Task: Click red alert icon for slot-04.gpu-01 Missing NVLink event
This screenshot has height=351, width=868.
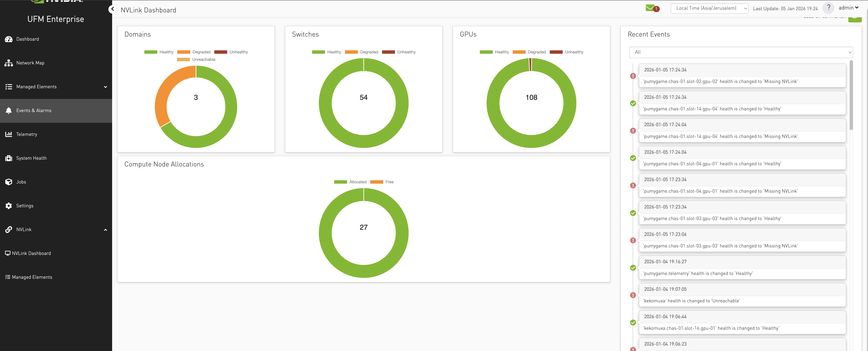Action: [x=633, y=186]
